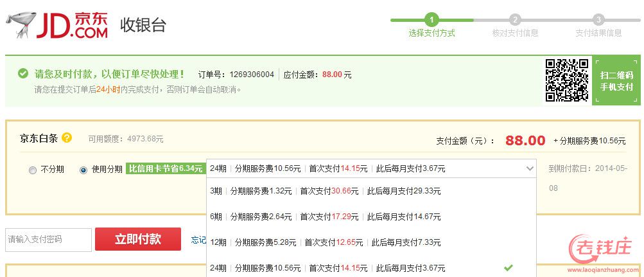Click order number 1269306004
Viewport: 644px width, 277px height.
[252, 75]
